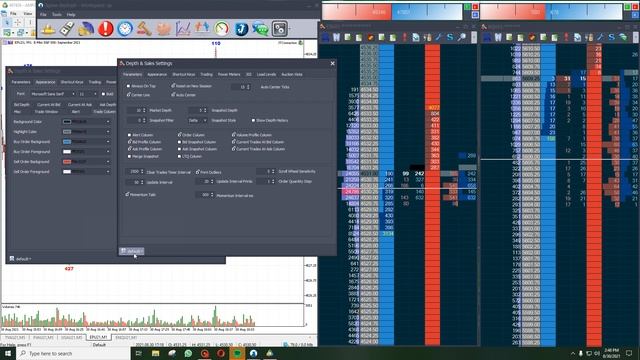
Task: Toggle the Order Column checkbox
Action: [x=180, y=134]
